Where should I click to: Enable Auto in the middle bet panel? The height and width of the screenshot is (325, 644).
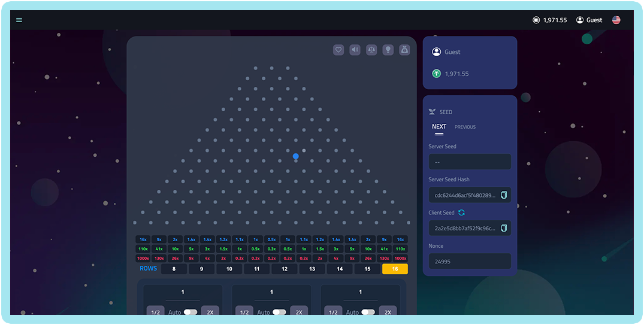(279, 312)
